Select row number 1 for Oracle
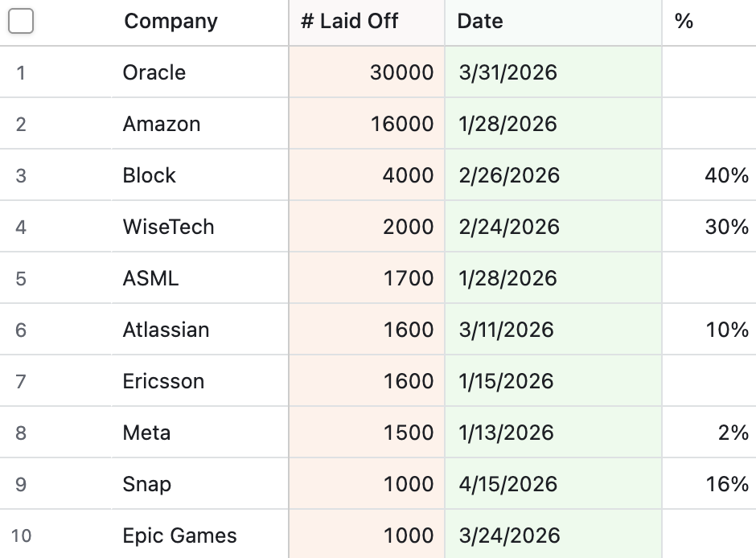The image size is (756, 558). coord(19,72)
